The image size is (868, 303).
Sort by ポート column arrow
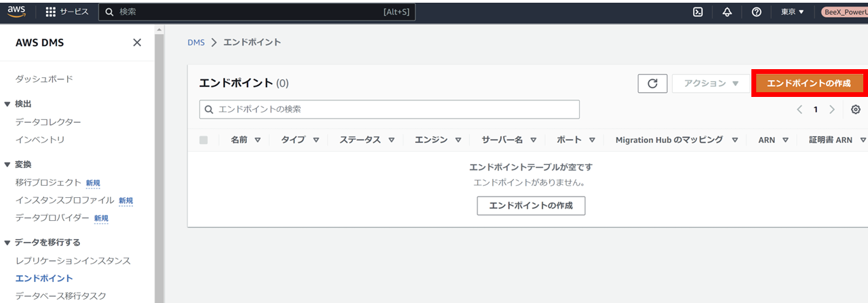591,140
